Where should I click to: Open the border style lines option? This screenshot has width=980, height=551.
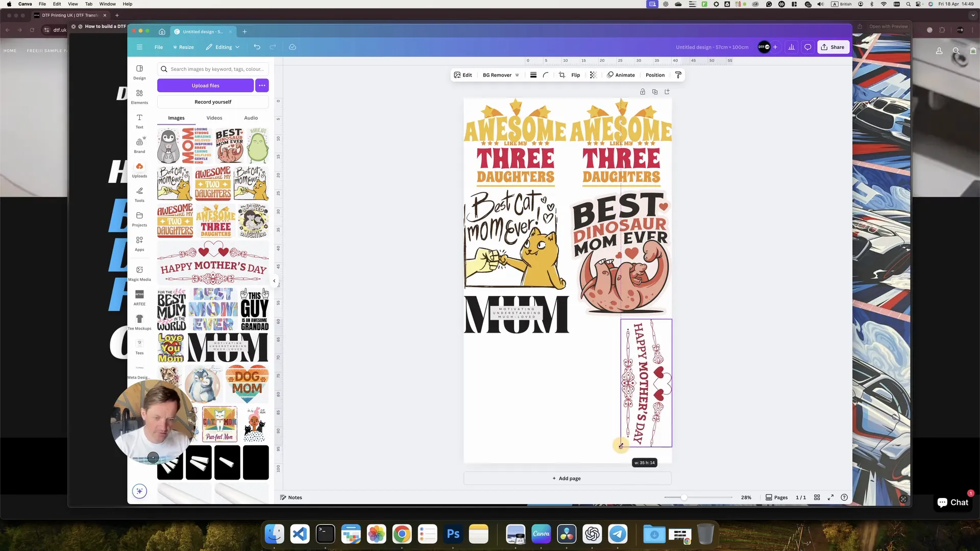pos(533,75)
